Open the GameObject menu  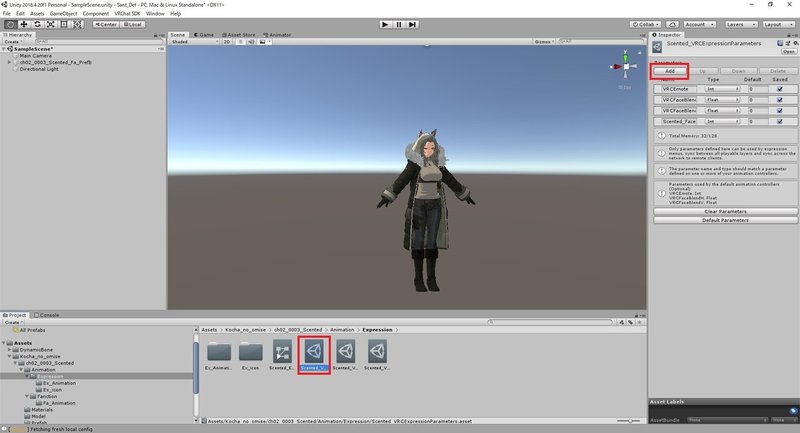point(63,13)
